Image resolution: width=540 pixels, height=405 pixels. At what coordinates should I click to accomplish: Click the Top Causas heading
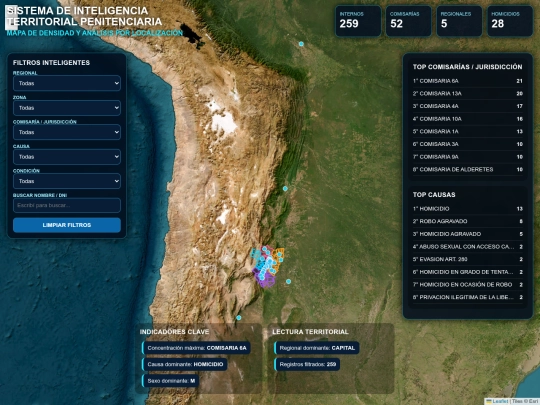[434, 195]
